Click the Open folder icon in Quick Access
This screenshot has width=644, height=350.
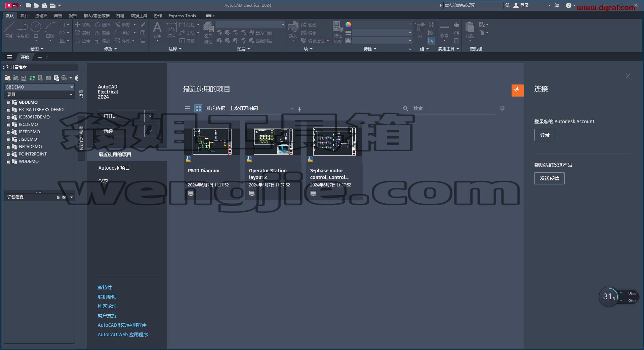tap(36, 5)
